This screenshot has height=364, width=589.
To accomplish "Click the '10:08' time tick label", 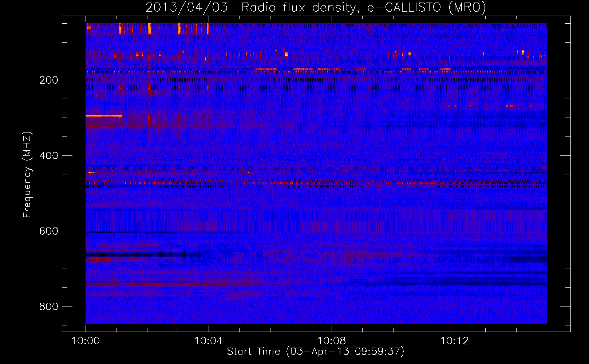I will tap(332, 341).
